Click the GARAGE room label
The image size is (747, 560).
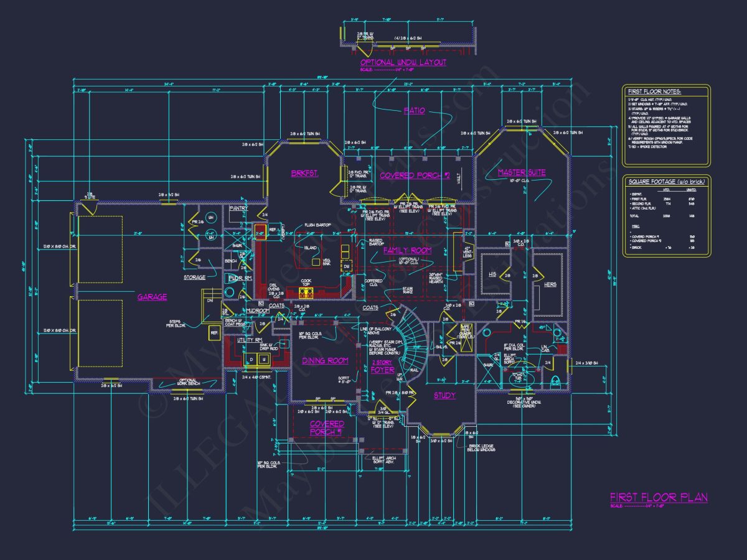[152, 297]
